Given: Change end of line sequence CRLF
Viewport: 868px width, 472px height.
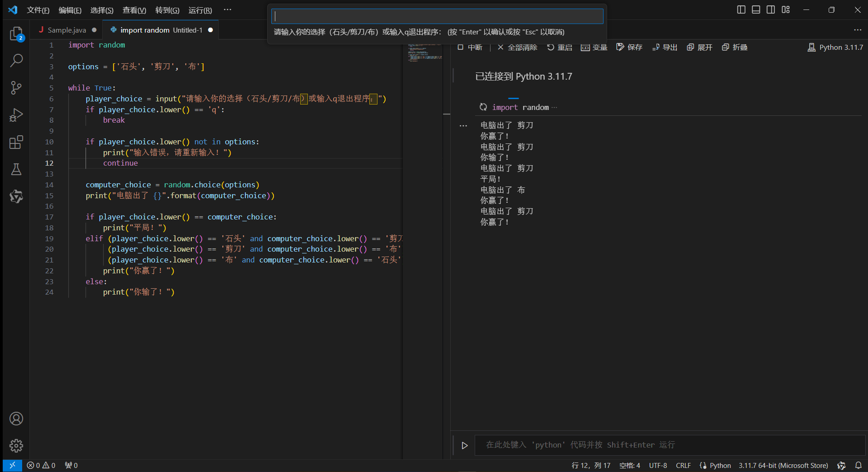Looking at the screenshot, I should click(683, 465).
